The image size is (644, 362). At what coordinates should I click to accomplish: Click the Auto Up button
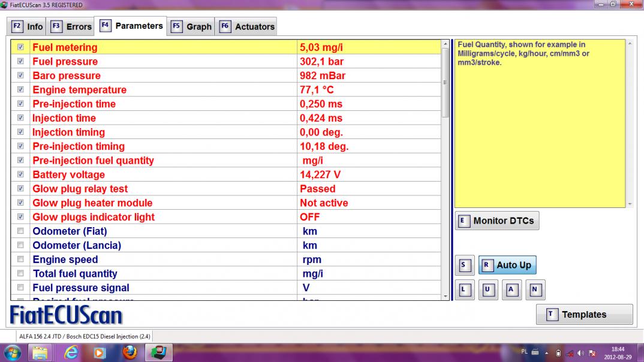[x=507, y=265]
